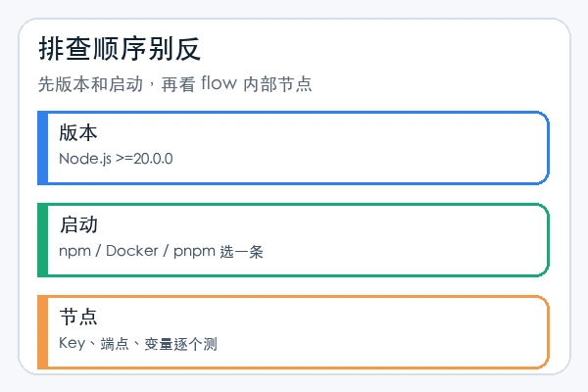Select the Node.js text
The width and height of the screenshot is (588, 392).
click(x=85, y=159)
